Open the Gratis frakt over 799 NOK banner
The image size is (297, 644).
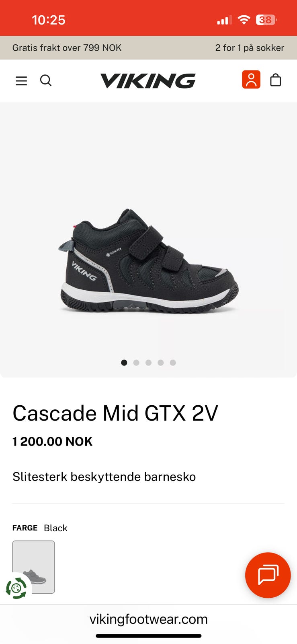point(67,48)
